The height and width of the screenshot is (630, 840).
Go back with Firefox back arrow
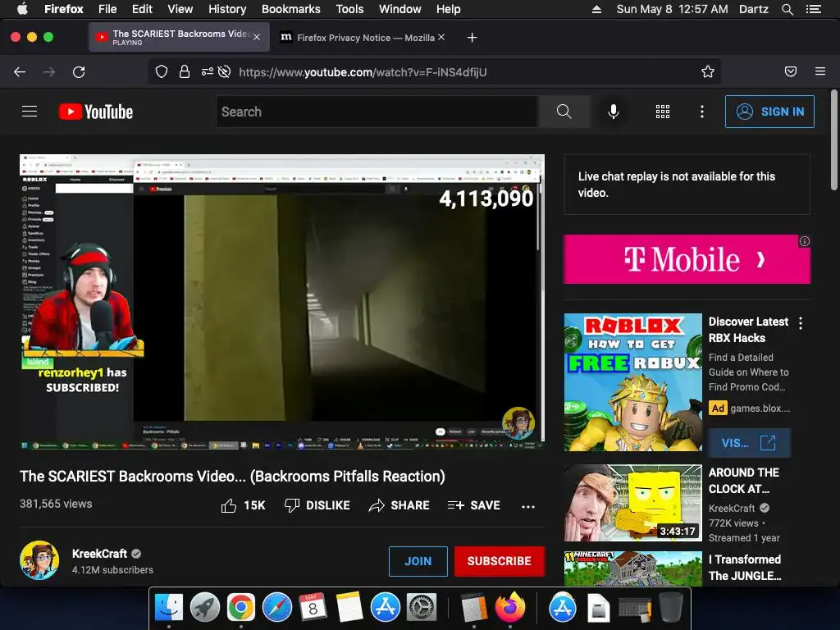20,72
